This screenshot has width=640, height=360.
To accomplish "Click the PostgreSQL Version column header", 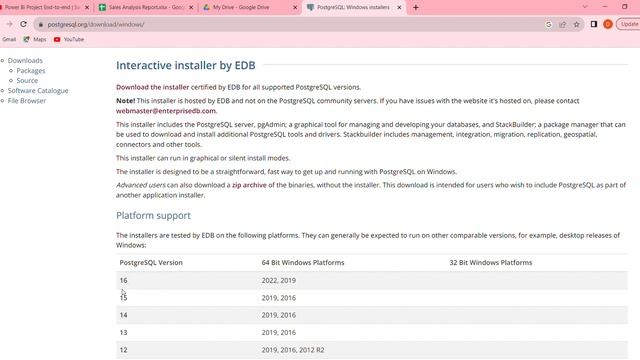I will pos(151,262).
